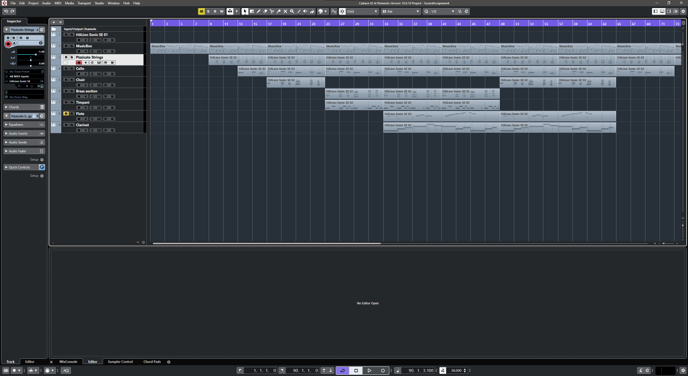Expand the Audio Sends inspector section
Viewport: 688px width, 376px height.
(24, 142)
